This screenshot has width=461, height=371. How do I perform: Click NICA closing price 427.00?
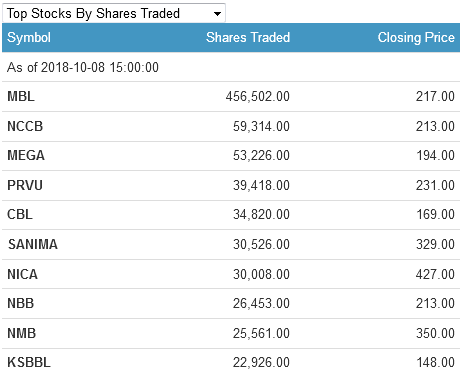click(x=435, y=274)
